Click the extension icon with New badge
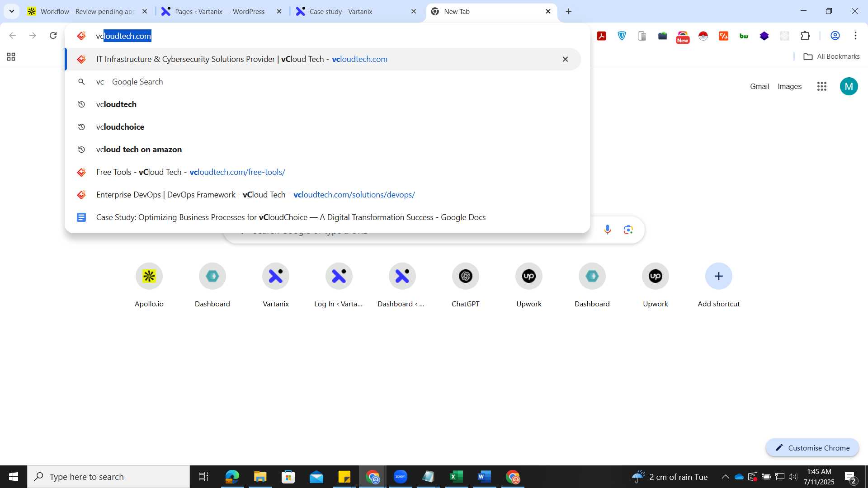This screenshot has width=868, height=488. pyautogui.click(x=683, y=37)
